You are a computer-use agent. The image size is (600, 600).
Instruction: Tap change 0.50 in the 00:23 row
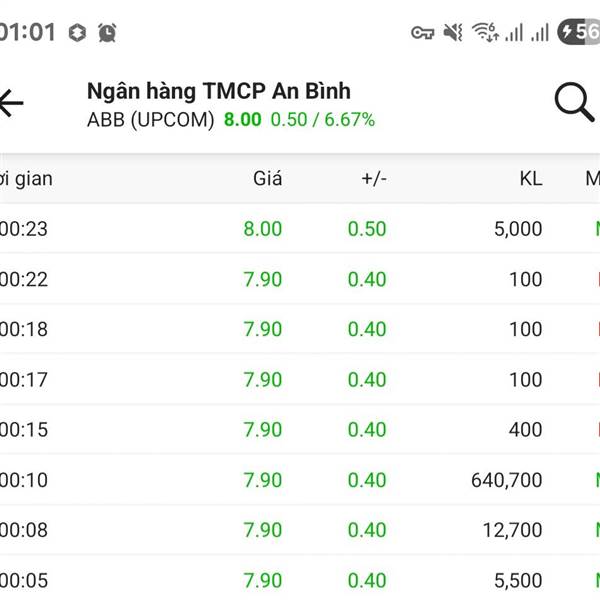pyautogui.click(x=367, y=229)
